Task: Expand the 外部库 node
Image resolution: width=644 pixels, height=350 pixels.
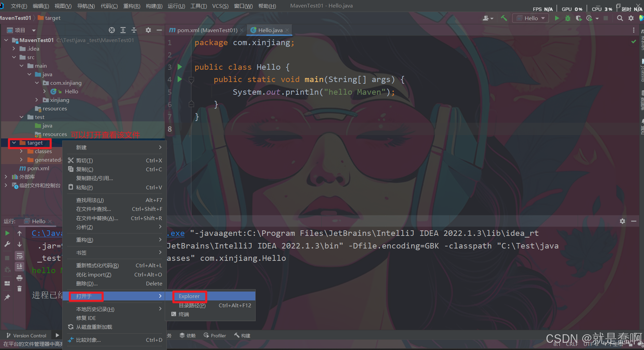Action: [6, 177]
